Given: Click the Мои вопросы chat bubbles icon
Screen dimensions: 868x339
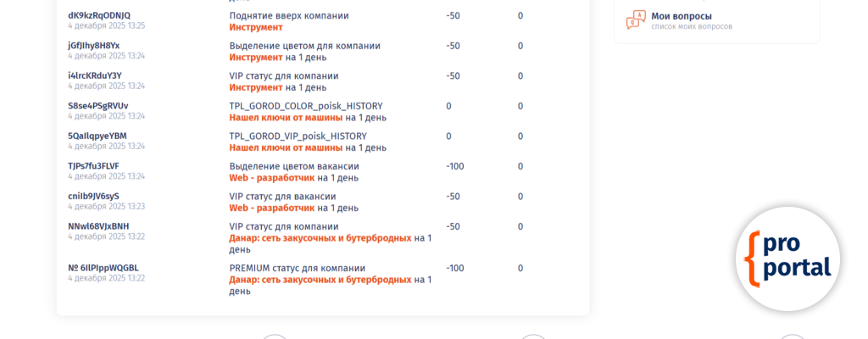Looking at the screenshot, I should (636, 20).
